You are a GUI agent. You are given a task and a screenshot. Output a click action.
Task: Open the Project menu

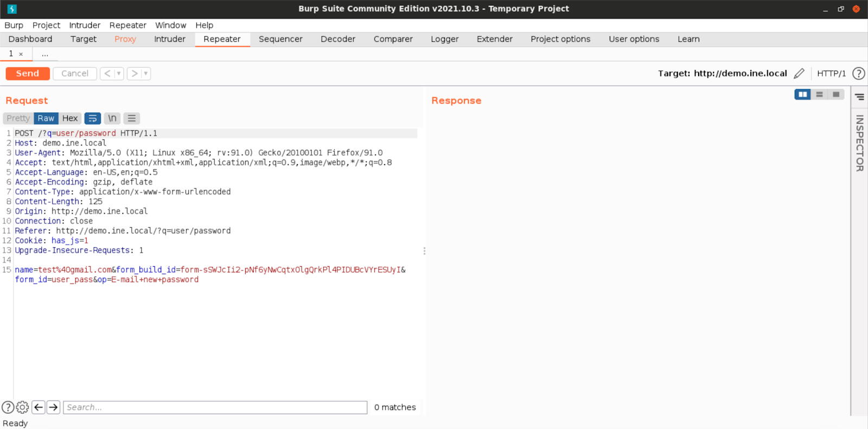46,25
